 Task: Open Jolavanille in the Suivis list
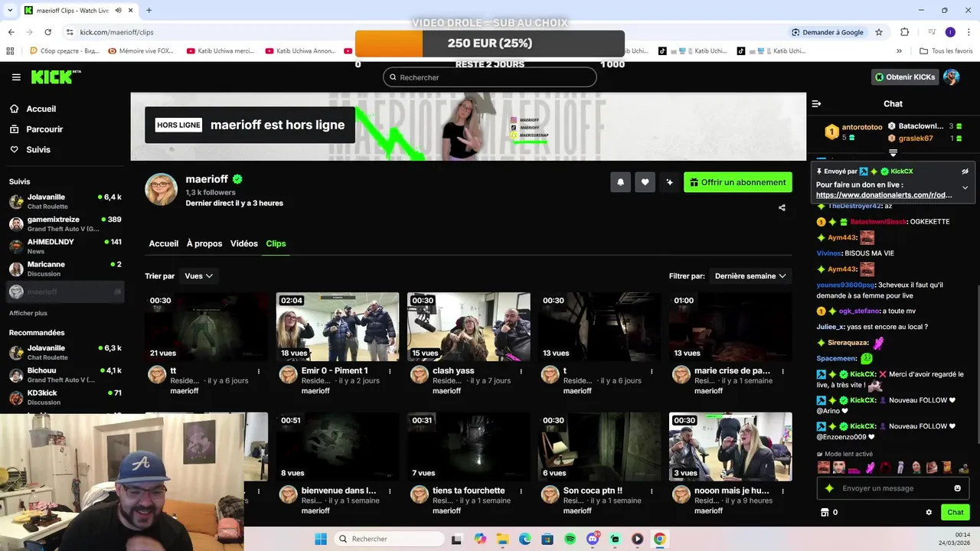pyautogui.click(x=65, y=201)
